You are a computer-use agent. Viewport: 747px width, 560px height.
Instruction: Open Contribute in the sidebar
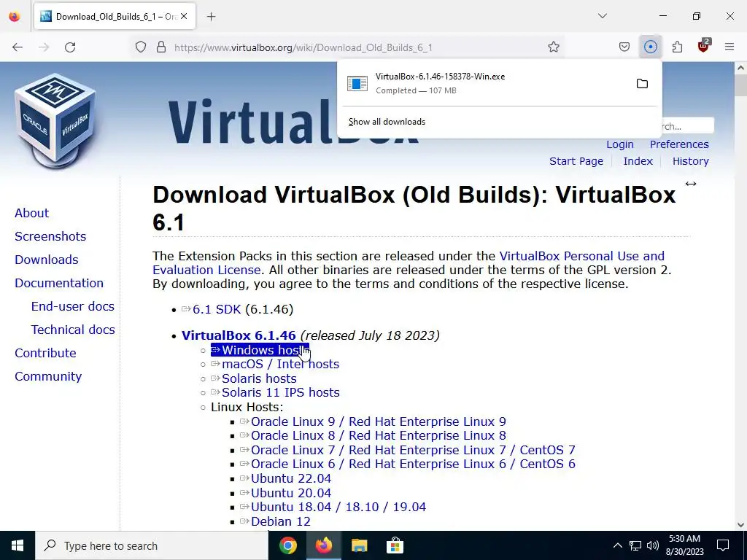tap(45, 353)
